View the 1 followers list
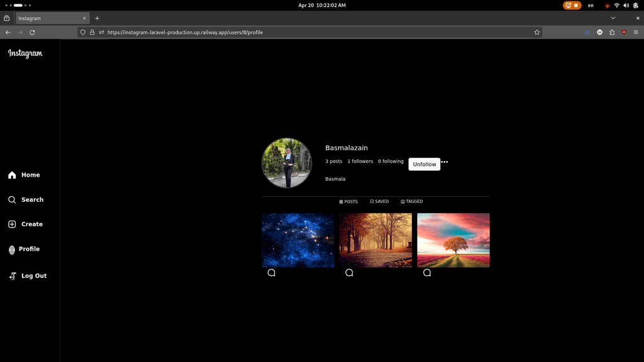The width and height of the screenshot is (644, 362). (360, 162)
